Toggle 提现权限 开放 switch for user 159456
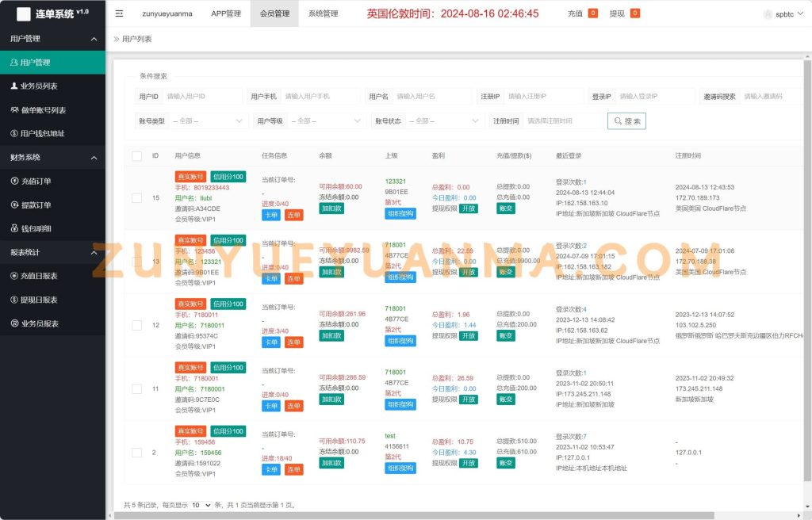This screenshot has width=812, height=520. pyautogui.click(x=469, y=464)
